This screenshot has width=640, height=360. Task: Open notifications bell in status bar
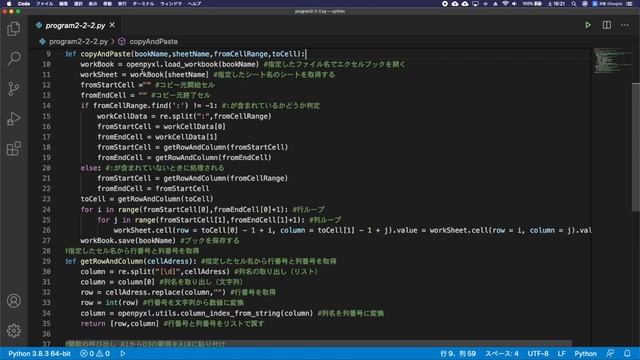click(627, 353)
